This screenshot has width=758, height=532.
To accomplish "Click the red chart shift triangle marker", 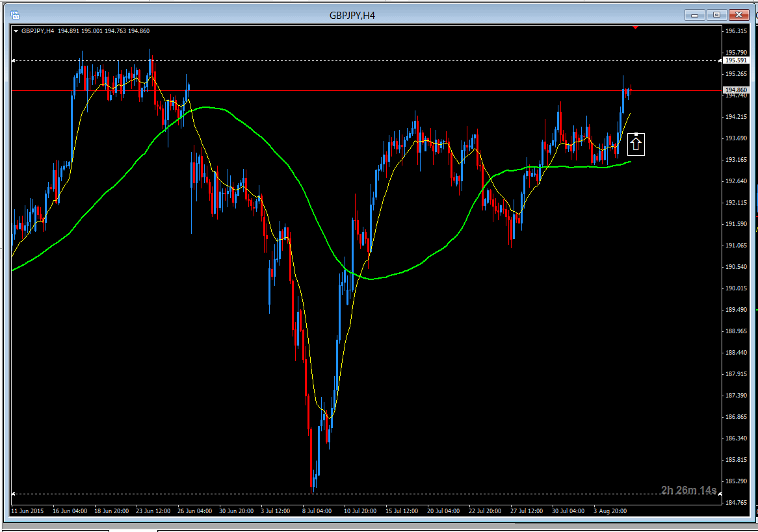I will 635,27.
